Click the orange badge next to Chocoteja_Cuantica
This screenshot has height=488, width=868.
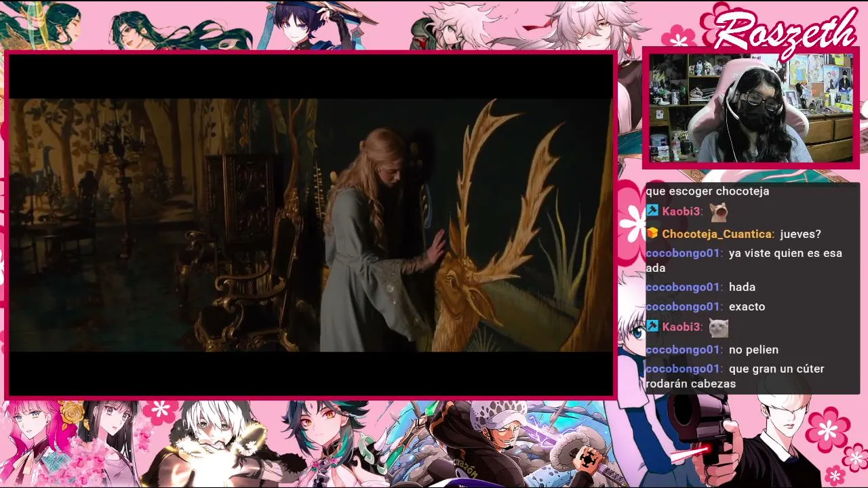[x=652, y=234]
